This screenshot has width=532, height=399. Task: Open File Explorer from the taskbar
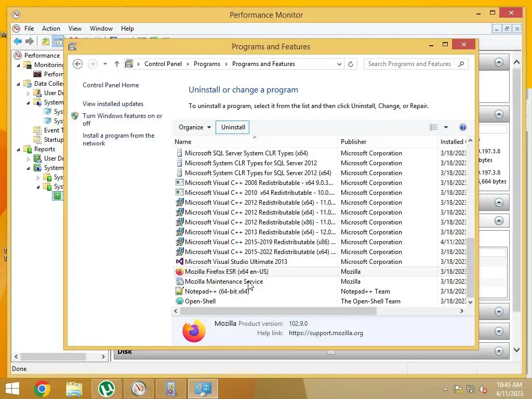coord(74,389)
